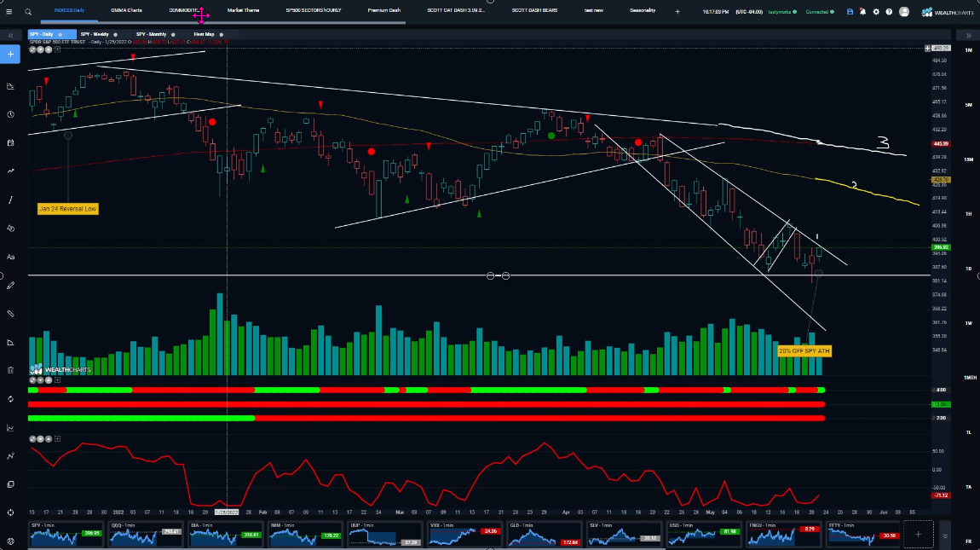Image resolution: width=980 pixels, height=550 pixels.
Task: Select the ruler measure tool
Action: click(x=10, y=314)
